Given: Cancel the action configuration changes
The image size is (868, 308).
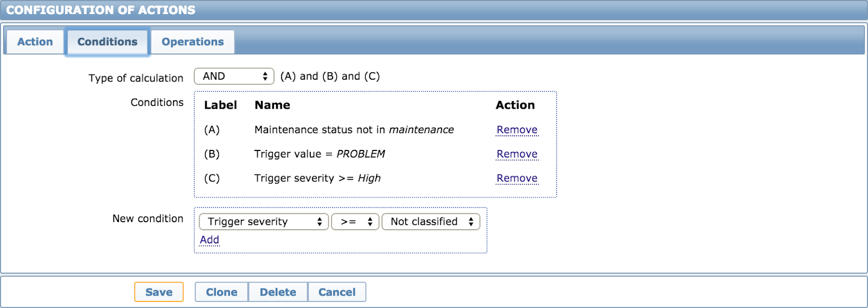Looking at the screenshot, I should pyautogui.click(x=337, y=292).
